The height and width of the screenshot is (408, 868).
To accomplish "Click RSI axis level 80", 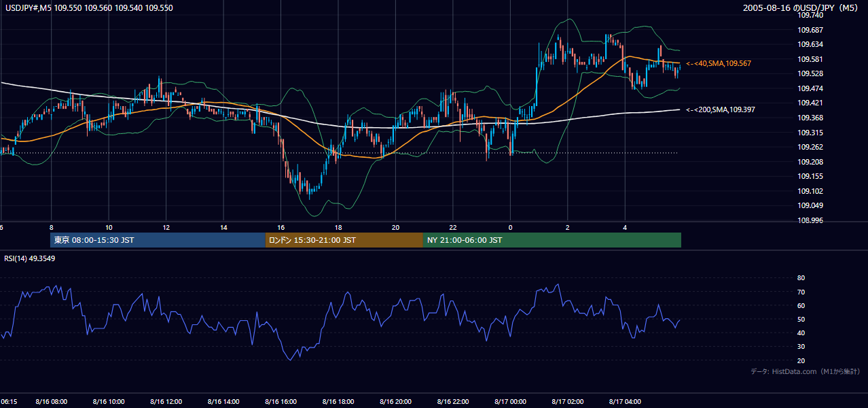I will (x=801, y=278).
